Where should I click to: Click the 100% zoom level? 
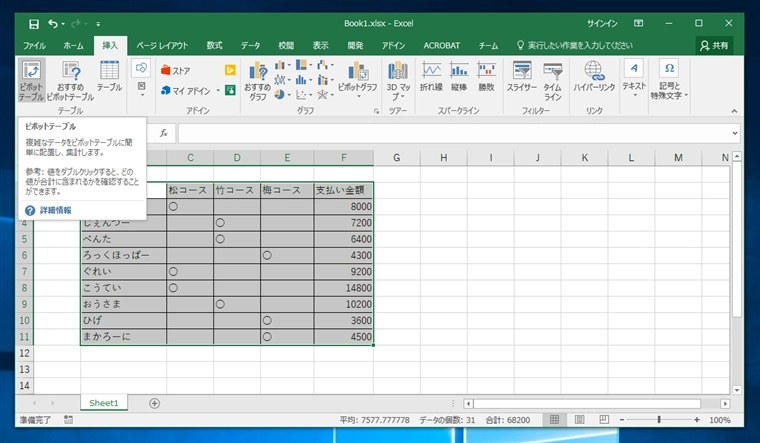(x=720, y=420)
